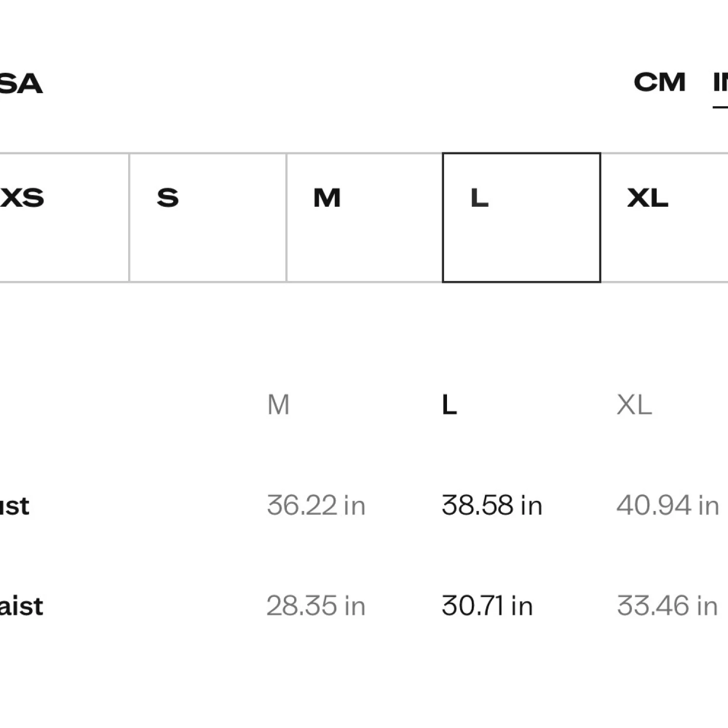
Task: Click the Bust row label
Action: [x=15, y=506]
